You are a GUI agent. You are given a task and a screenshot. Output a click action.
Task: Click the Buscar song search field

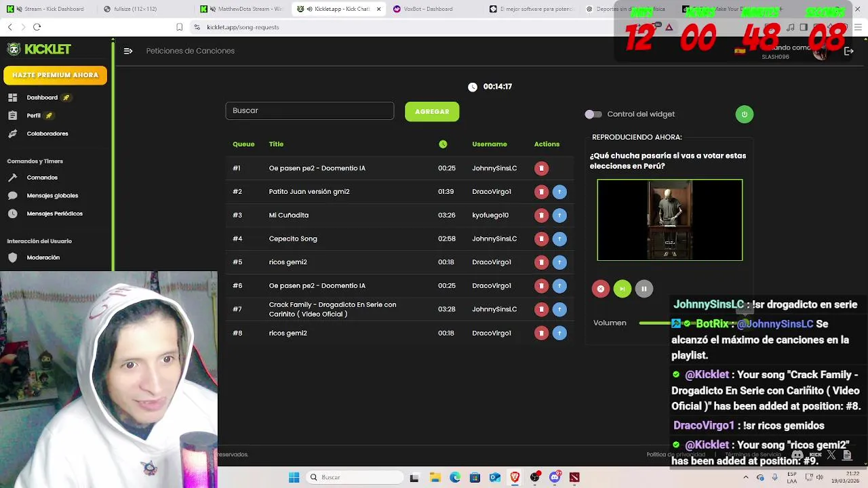tap(309, 110)
